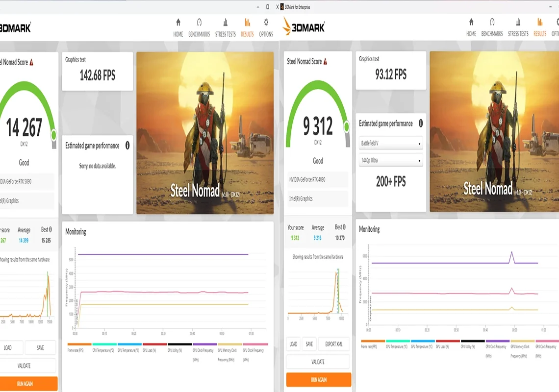Toggle CPU Utility (%) legend in right monitoring
Image resolution: width=559 pixels, height=392 pixels.
tap(473, 344)
